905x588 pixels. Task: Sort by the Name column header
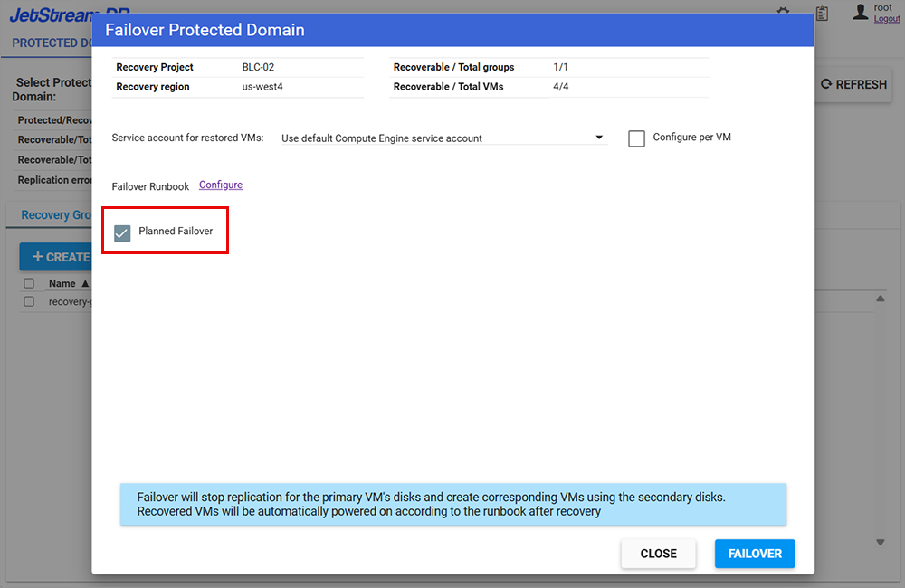tap(63, 283)
